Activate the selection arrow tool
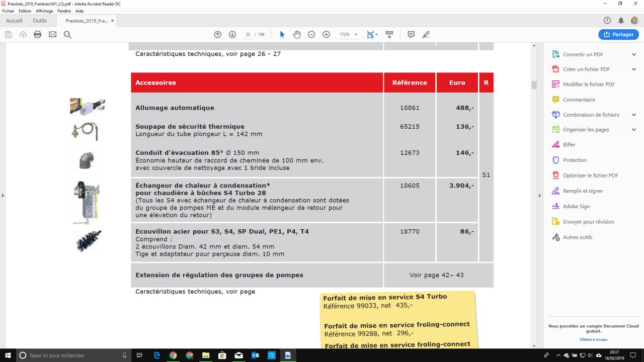The width and height of the screenshot is (644, 362). coord(282,35)
